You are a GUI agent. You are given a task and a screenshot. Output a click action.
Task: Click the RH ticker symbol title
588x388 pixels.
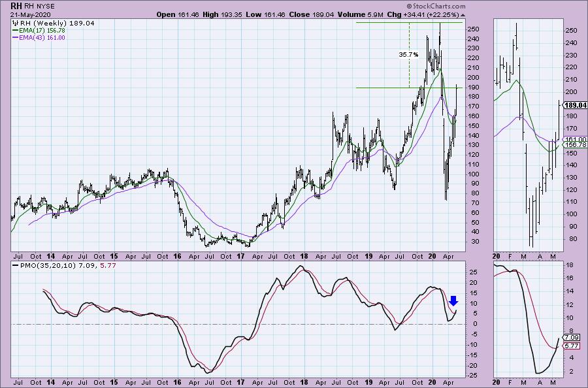point(16,6)
